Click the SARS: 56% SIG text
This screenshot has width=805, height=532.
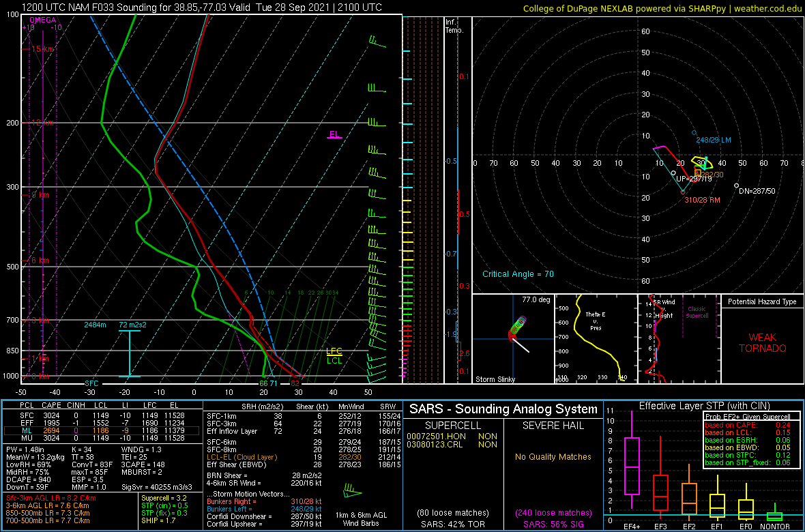click(x=553, y=524)
